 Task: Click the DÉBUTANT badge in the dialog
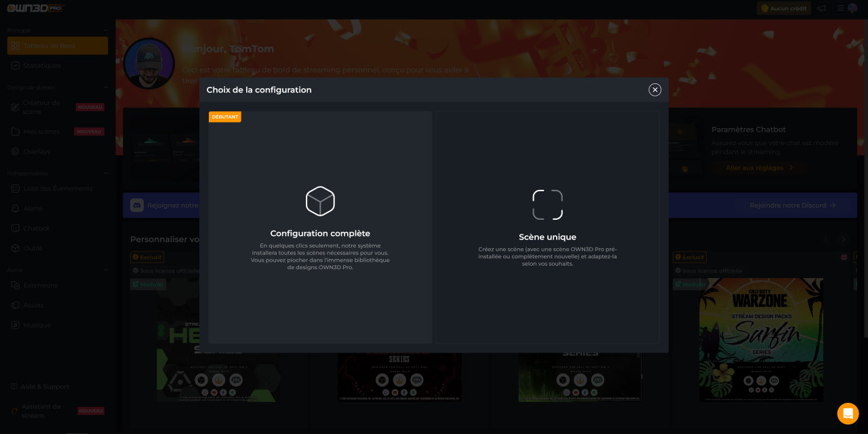click(x=225, y=117)
